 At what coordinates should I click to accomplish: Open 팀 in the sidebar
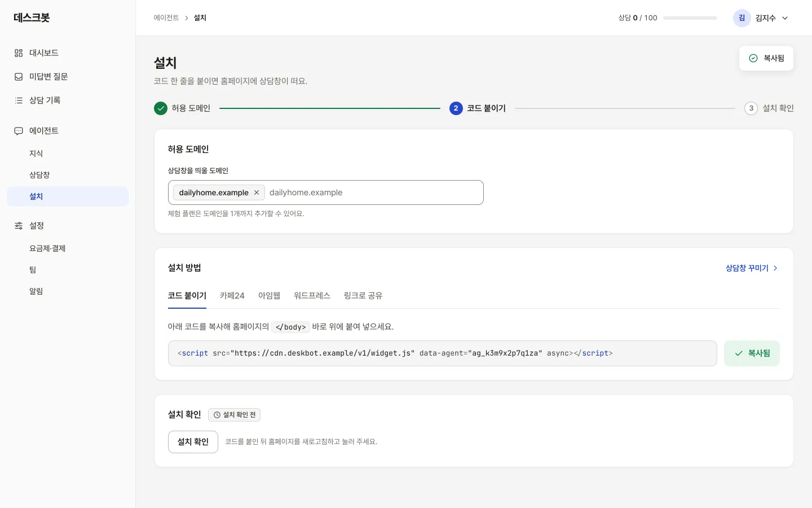[68, 270]
